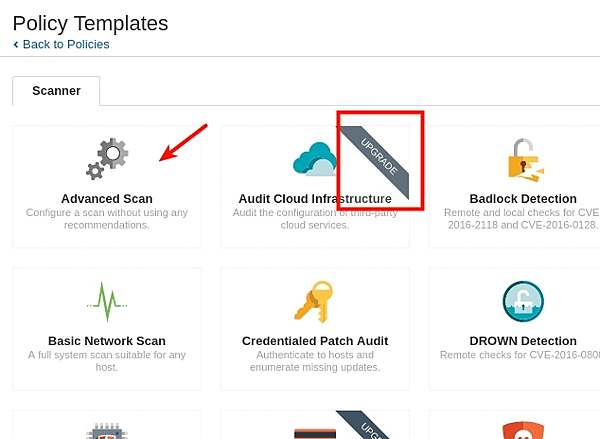
Task: Open the Basic Network Scan title
Action: 107,341
